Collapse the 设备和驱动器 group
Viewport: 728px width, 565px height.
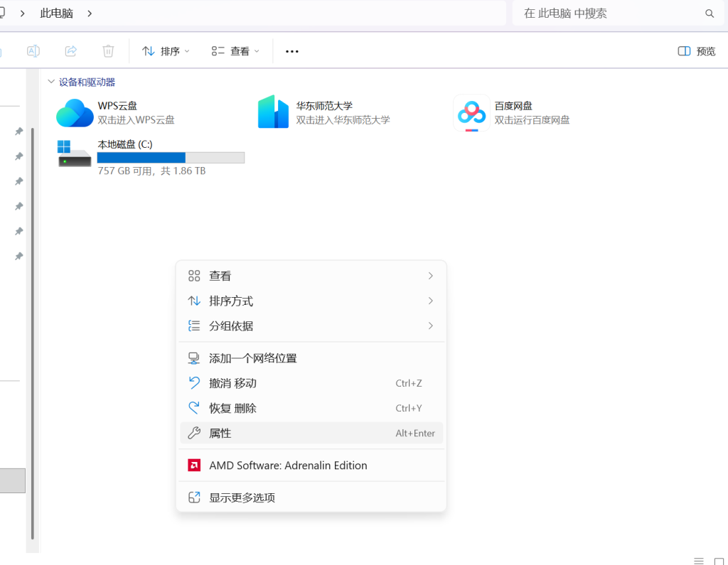[x=50, y=82]
